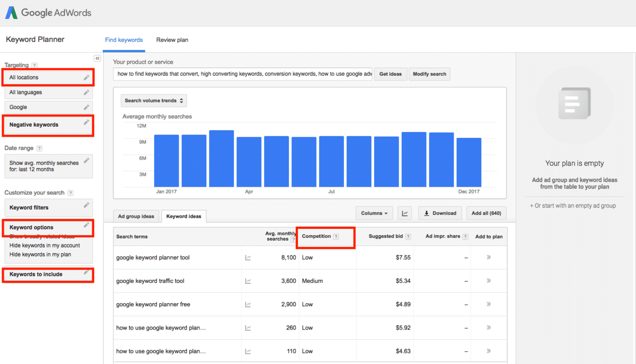Click the Your product or service input field
Image resolution: width=636 pixels, height=364 pixels.
tap(243, 74)
